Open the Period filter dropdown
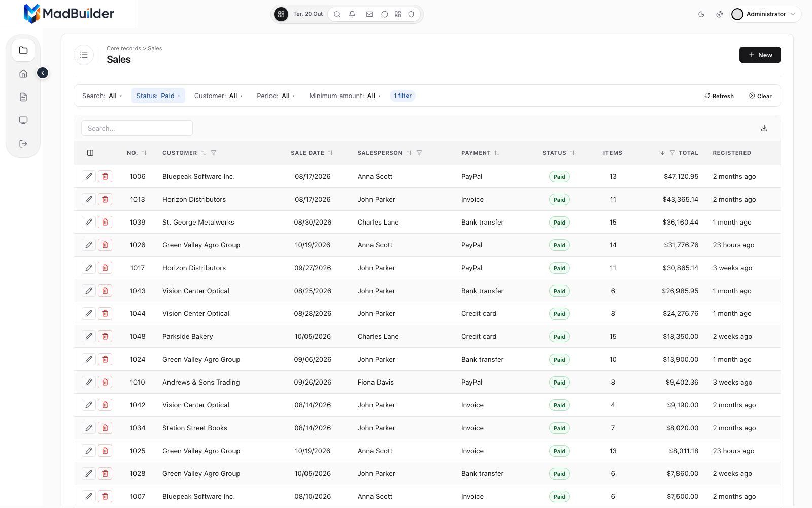The image size is (812, 508). point(276,96)
